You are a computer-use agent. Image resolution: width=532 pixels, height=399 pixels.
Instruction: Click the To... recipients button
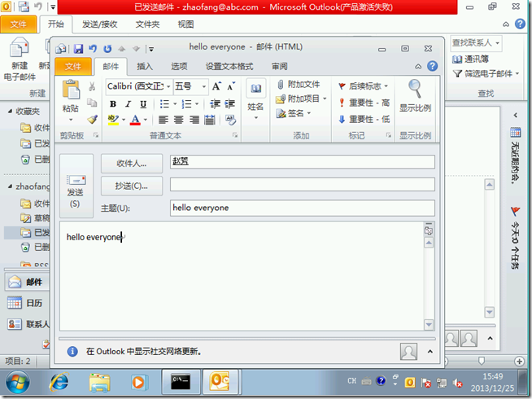click(132, 164)
